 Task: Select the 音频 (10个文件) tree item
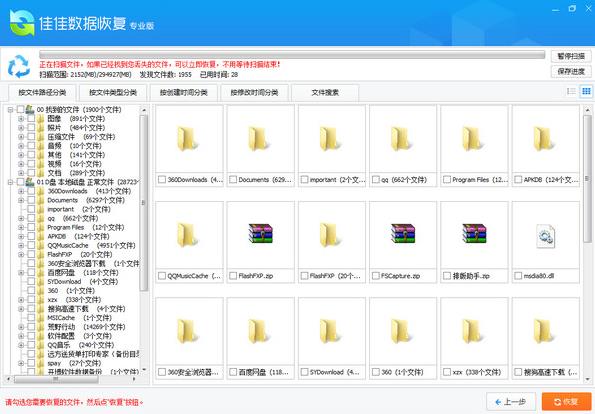click(x=74, y=146)
